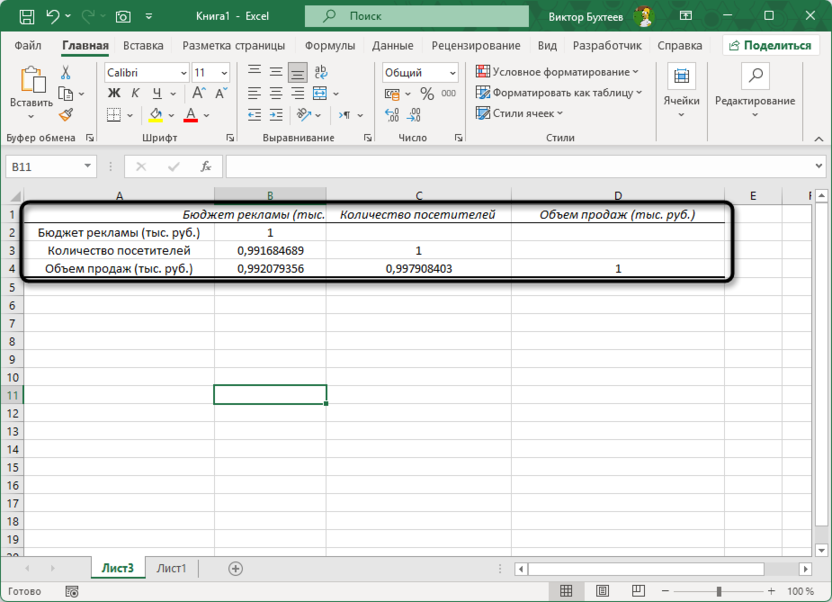Screen dimensions: 832x602
Task: Click the zoom slider in status bar
Action: click(718, 592)
